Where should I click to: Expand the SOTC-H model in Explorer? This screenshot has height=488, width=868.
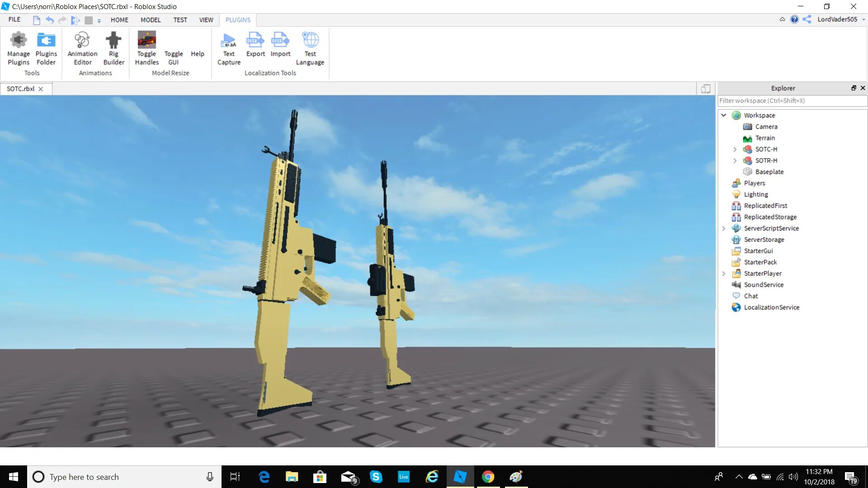coord(735,149)
